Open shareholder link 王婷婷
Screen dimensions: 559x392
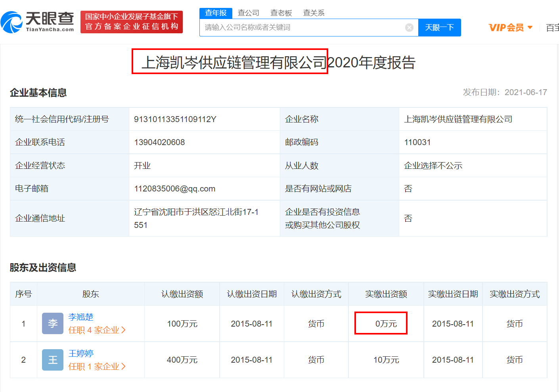point(81,354)
